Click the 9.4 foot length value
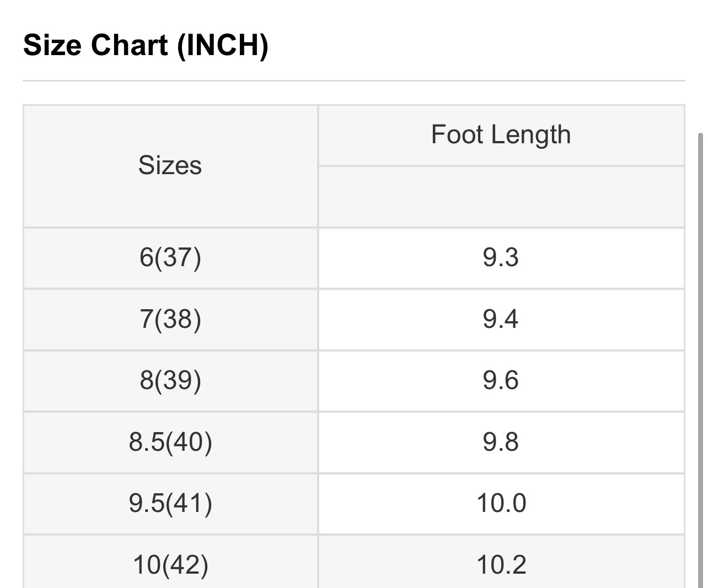 coord(501,319)
